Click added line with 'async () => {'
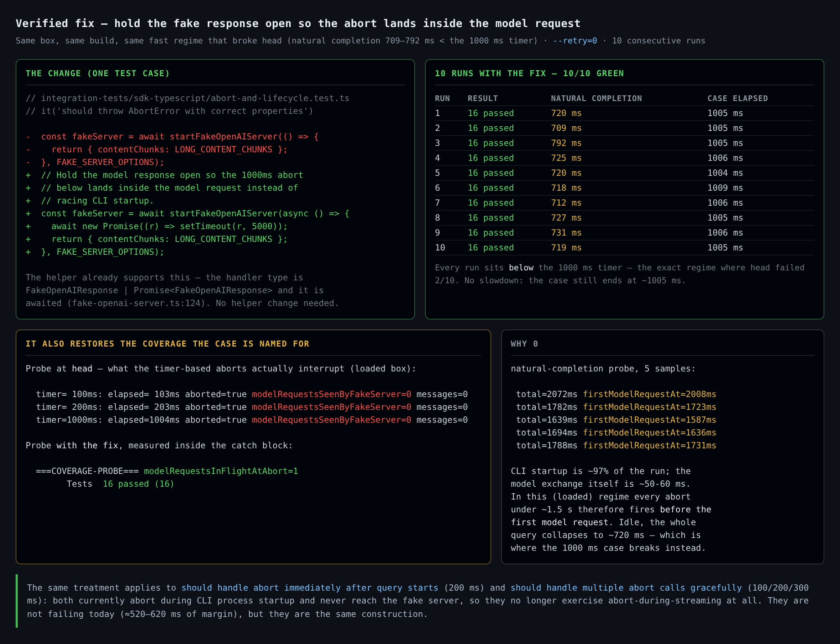840x644 pixels. click(188, 213)
